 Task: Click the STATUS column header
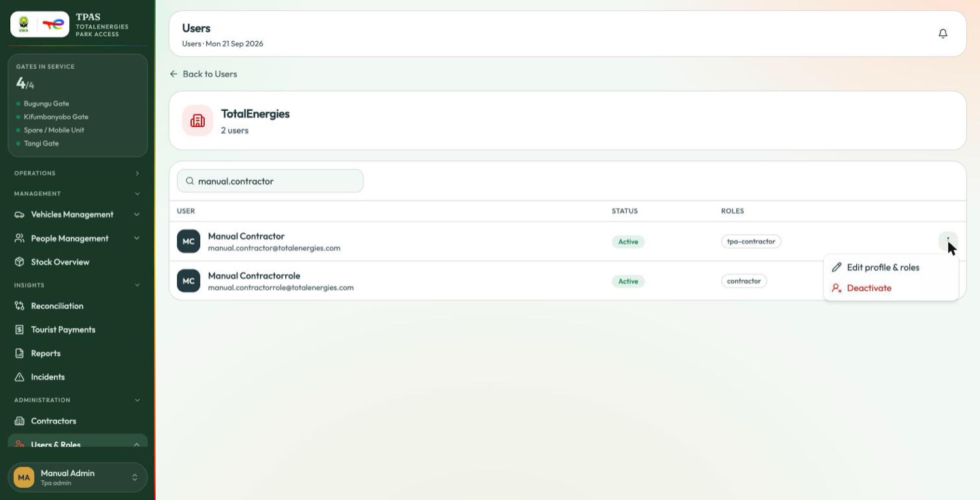pyautogui.click(x=625, y=211)
